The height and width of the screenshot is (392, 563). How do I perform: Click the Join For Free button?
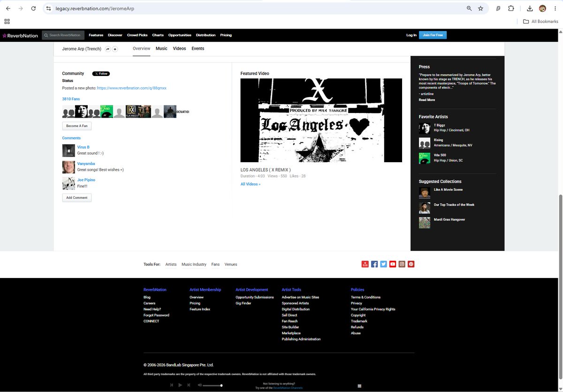click(x=433, y=35)
